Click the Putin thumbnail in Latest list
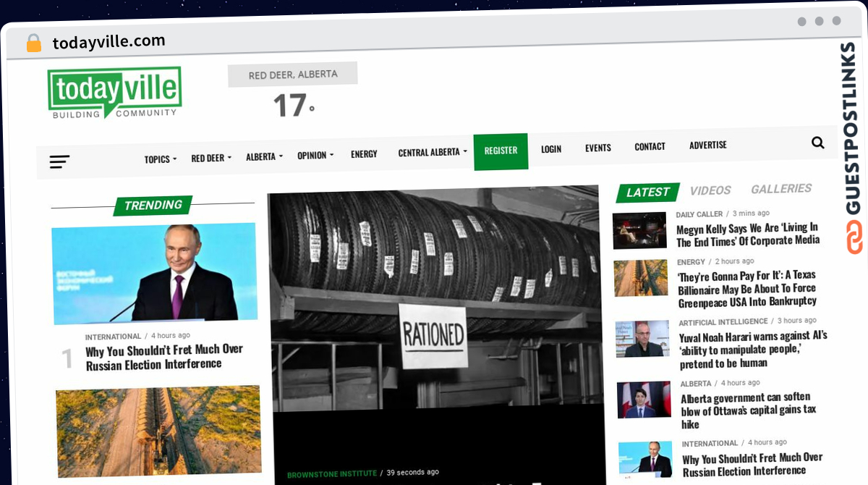The image size is (868, 485). (x=645, y=460)
